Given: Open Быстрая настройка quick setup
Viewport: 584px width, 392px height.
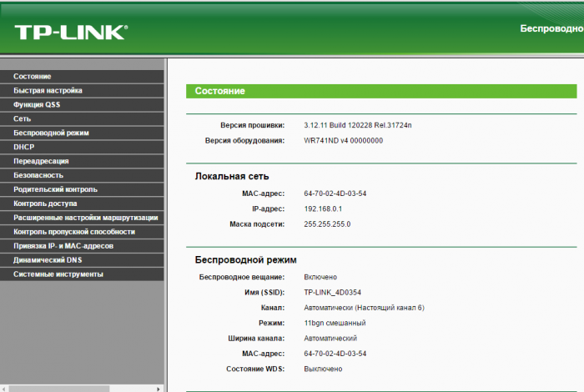Looking at the screenshot, I should (48, 90).
